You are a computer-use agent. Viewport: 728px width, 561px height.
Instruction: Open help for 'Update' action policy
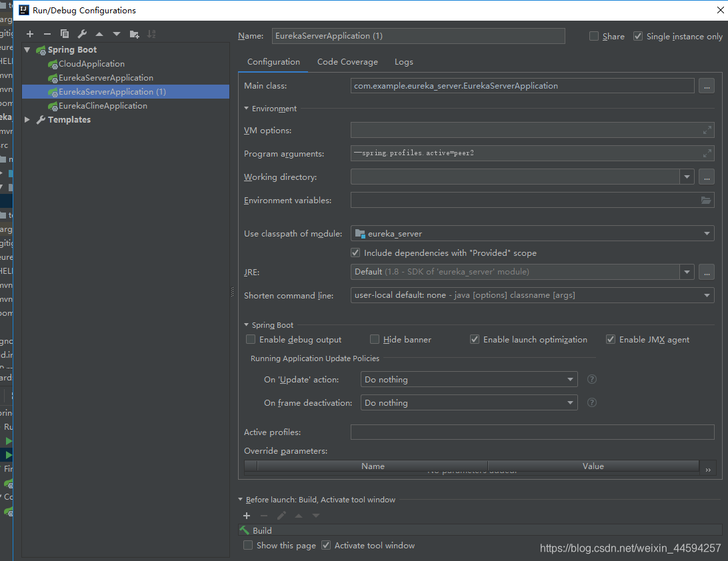[591, 380]
